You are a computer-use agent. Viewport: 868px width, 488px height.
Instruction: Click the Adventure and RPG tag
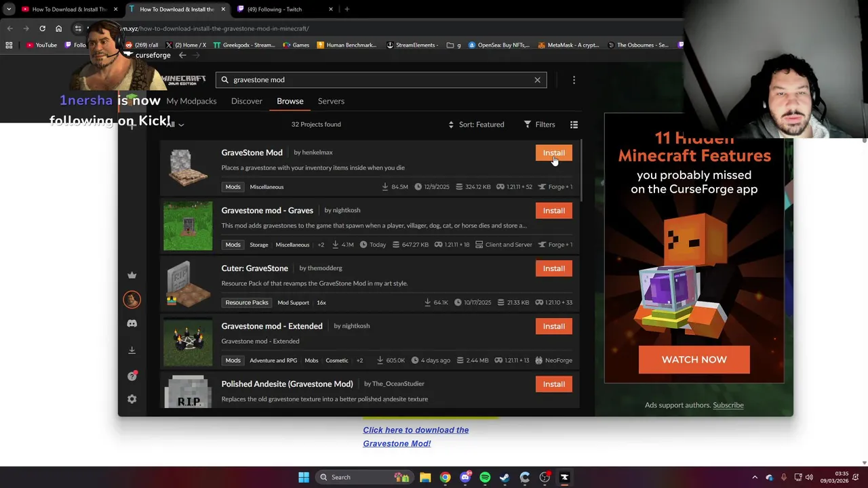[x=273, y=361]
